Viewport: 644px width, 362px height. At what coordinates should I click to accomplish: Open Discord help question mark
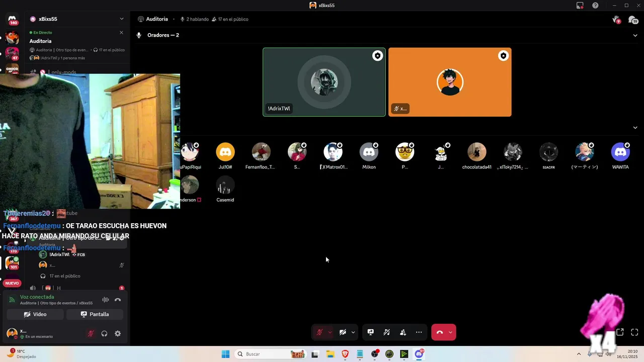click(595, 6)
